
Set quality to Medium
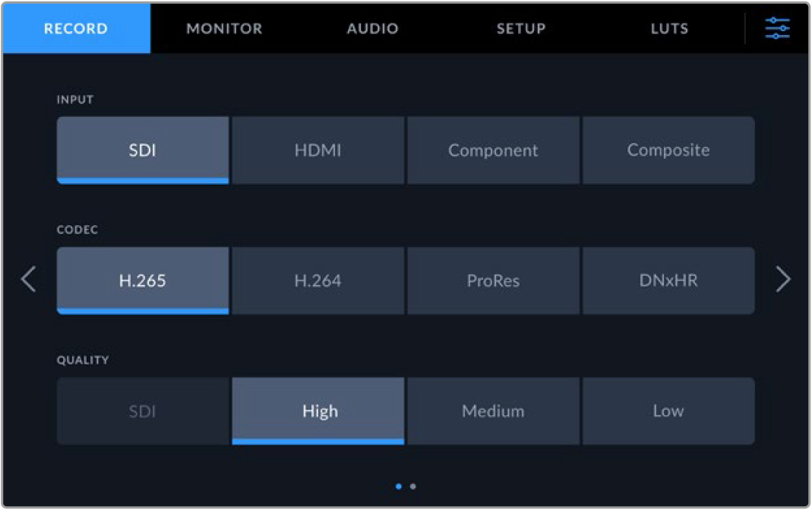493,411
